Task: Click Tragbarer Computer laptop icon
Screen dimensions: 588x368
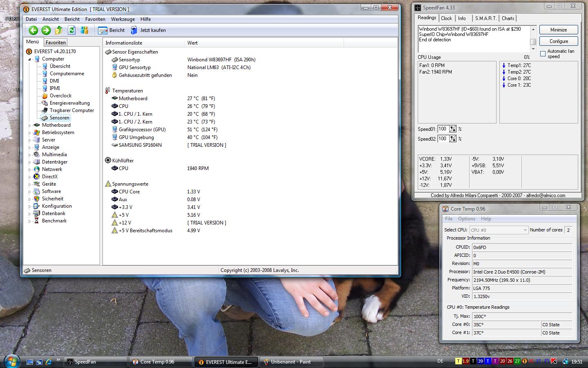Action: click(x=45, y=110)
